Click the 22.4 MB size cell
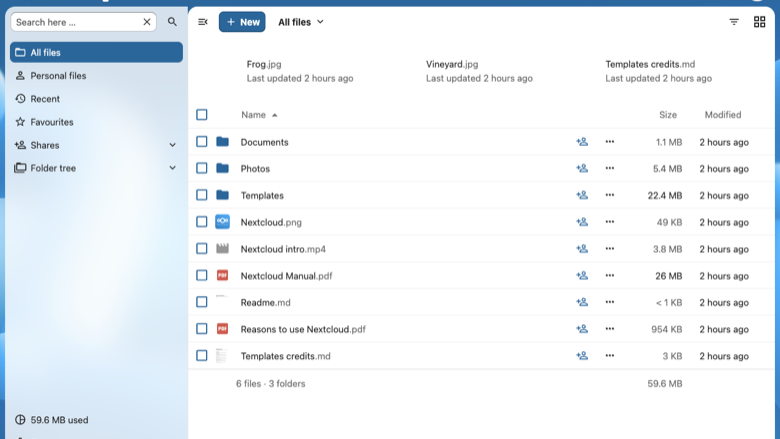Screen dimensions: 780x439 pyautogui.click(x=665, y=195)
